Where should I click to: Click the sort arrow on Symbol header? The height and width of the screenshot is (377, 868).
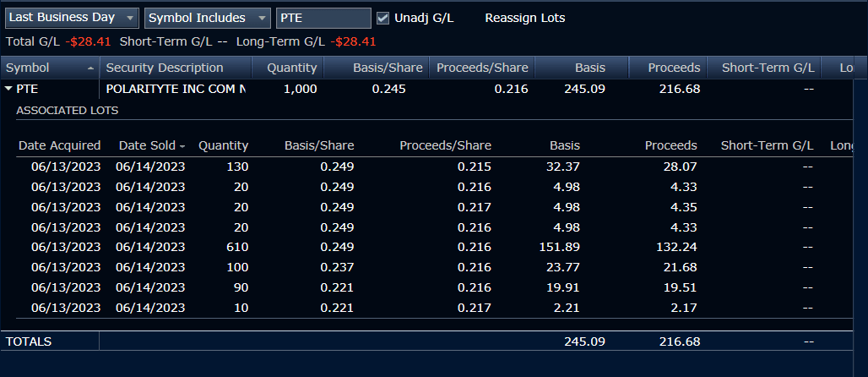(x=90, y=68)
